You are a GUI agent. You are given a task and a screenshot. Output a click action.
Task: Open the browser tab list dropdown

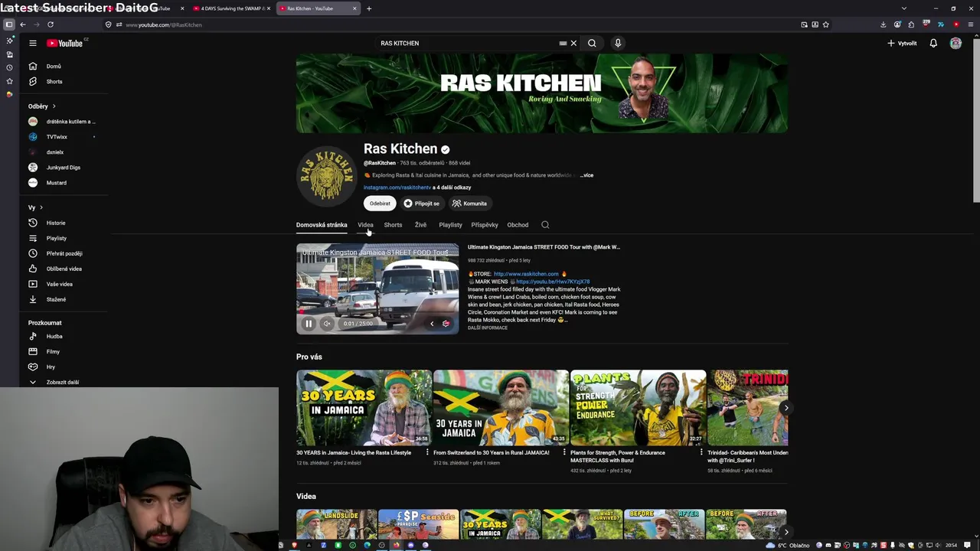coord(903,8)
